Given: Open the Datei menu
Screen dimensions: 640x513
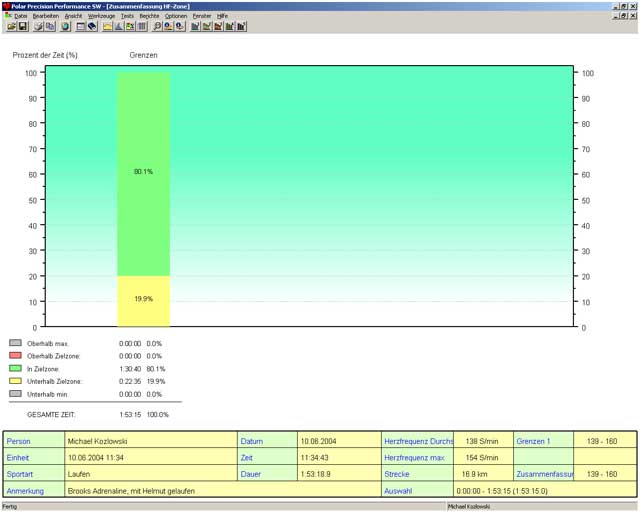Looking at the screenshot, I should point(20,16).
